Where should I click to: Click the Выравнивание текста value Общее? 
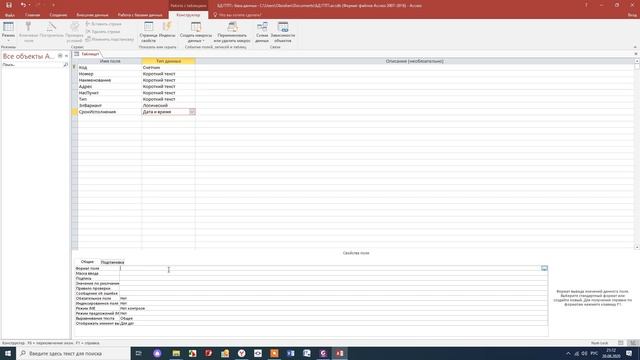(x=333, y=318)
